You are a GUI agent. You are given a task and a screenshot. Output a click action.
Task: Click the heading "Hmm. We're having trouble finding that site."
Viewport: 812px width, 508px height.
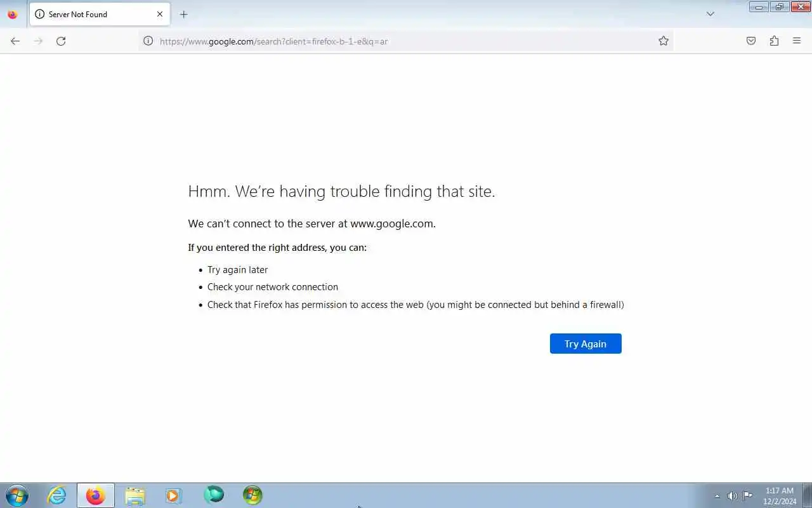[341, 191]
